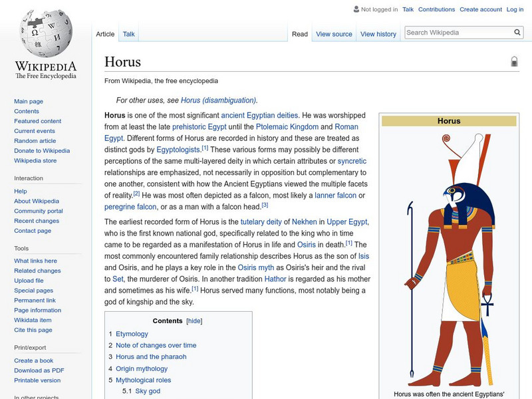This screenshot has width=532, height=399.
Task: Select the Read tab
Action: [x=300, y=34]
